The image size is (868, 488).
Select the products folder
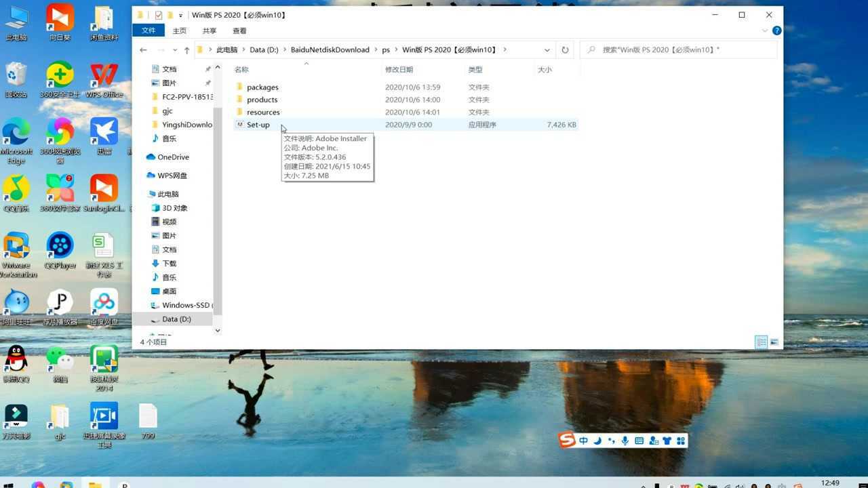point(262,100)
